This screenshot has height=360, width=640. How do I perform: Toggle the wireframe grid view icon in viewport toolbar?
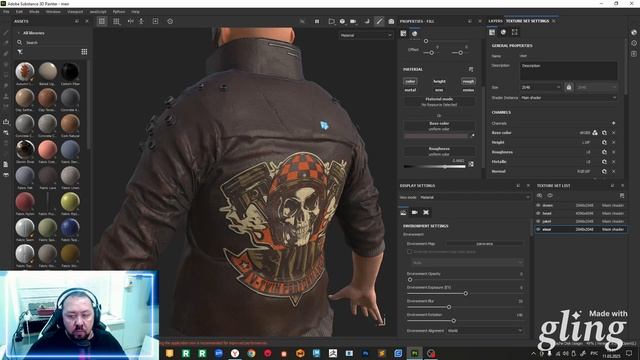tap(116, 21)
